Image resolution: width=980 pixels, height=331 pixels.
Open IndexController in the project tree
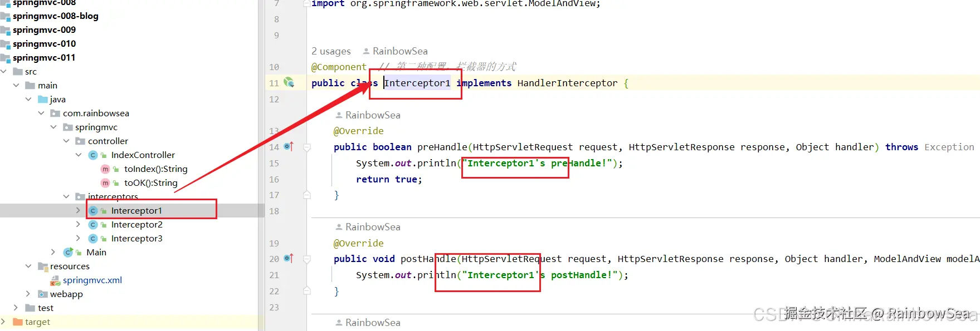(x=143, y=155)
